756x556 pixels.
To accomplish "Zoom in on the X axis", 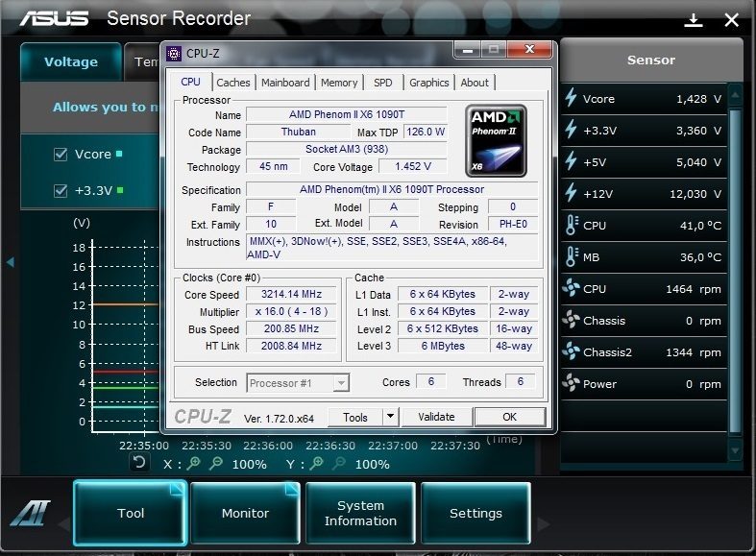I will pos(194,464).
